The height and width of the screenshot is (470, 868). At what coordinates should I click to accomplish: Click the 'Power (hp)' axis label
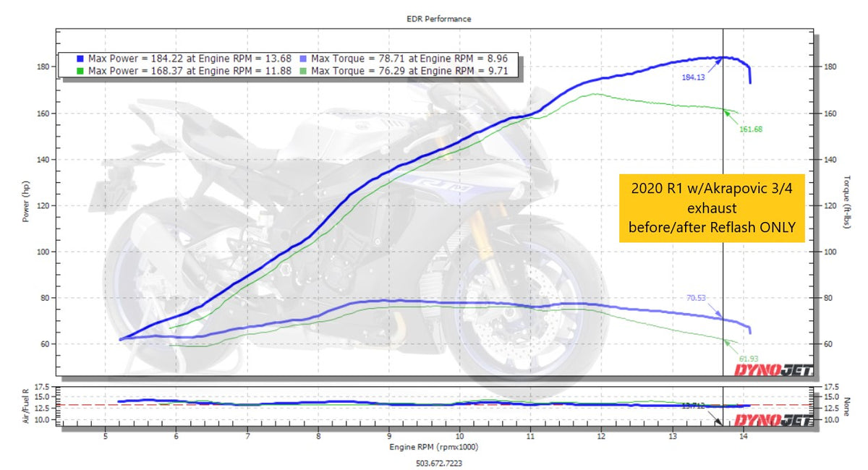point(27,202)
